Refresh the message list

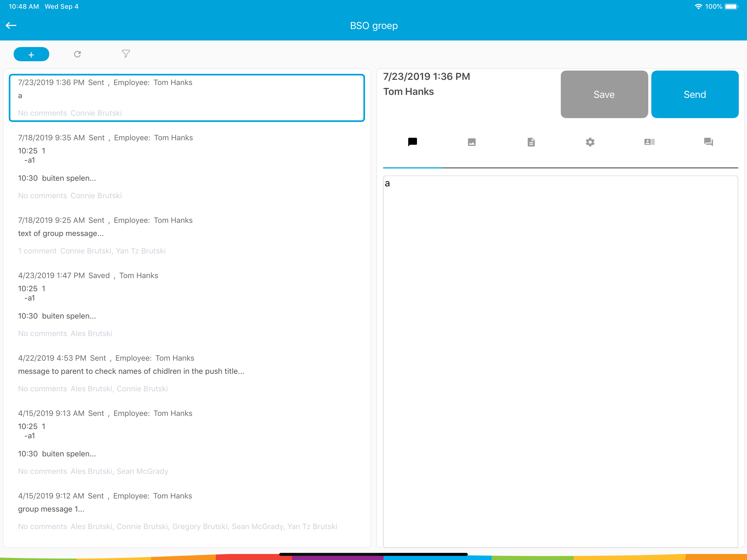click(x=77, y=54)
